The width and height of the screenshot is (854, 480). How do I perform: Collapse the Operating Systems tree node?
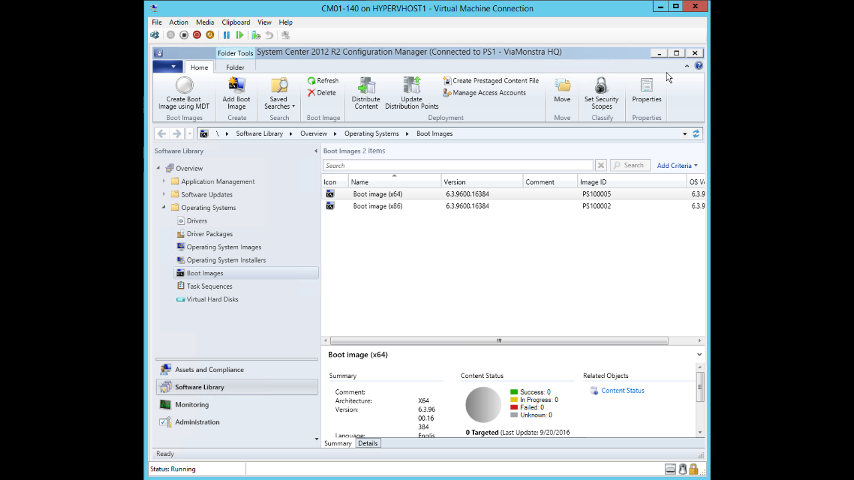pos(164,208)
